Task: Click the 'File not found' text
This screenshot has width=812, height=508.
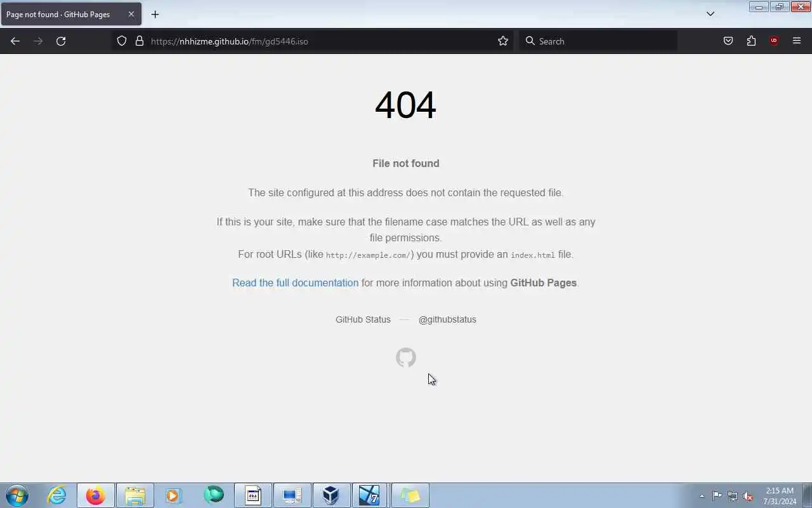Action: [406, 163]
